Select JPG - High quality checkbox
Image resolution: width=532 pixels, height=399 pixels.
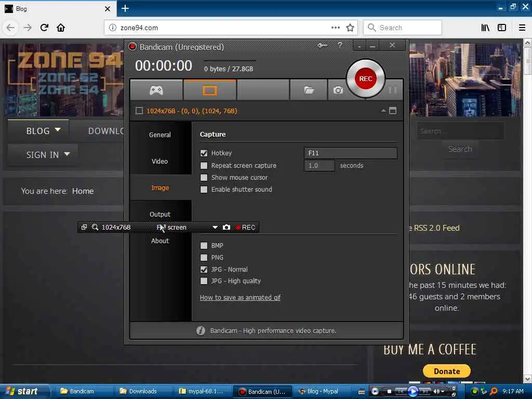(x=204, y=281)
